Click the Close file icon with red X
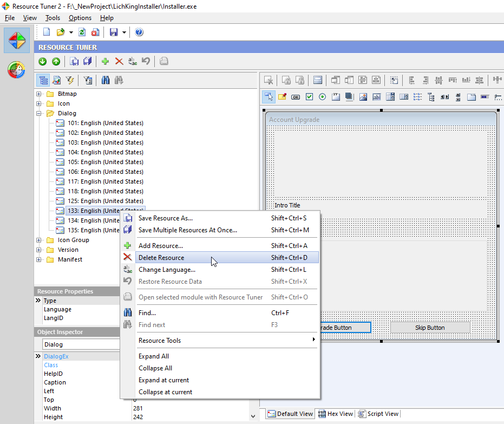This screenshot has width=504, height=424. click(x=95, y=32)
